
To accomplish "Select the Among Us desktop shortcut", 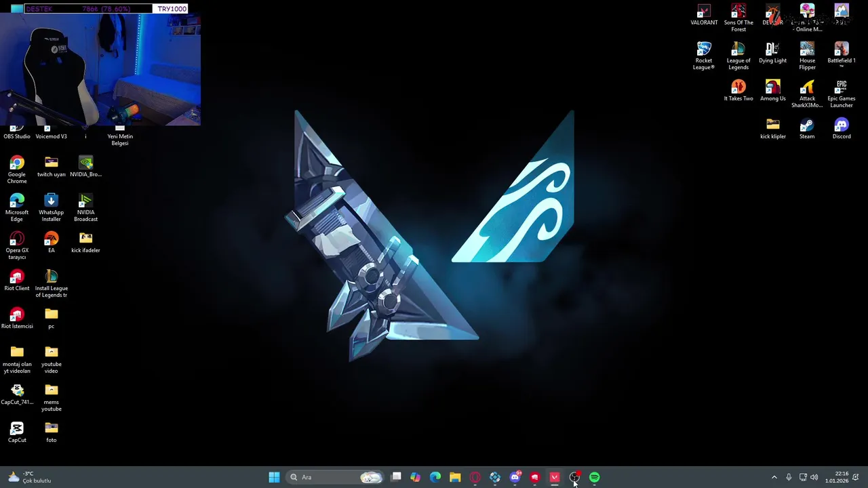I will [x=773, y=91].
